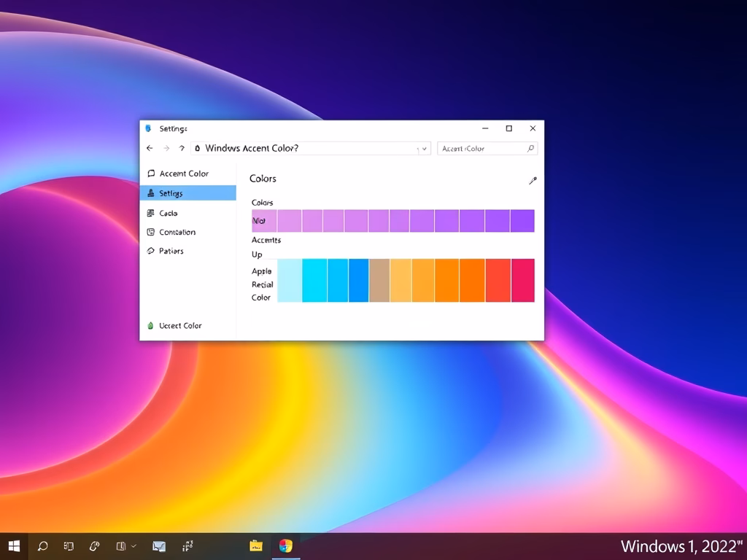Open Task View from taskbar
Viewport: 747px width, 560px height.
point(69,546)
